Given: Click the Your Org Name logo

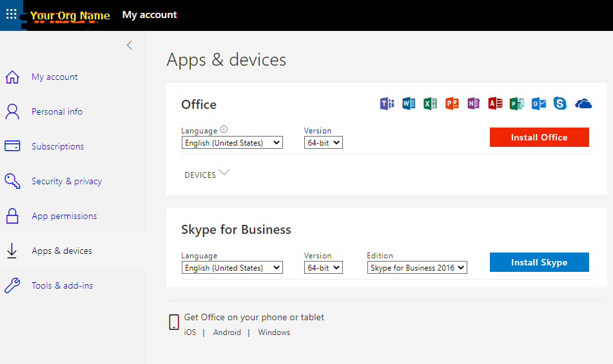Looking at the screenshot, I should [70, 15].
